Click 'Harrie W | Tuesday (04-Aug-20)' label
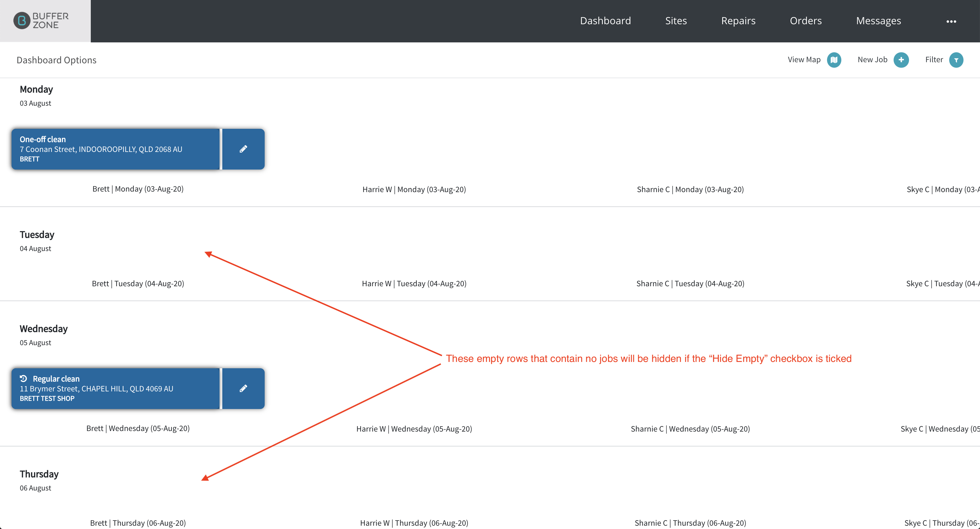Image resolution: width=980 pixels, height=529 pixels. (414, 284)
